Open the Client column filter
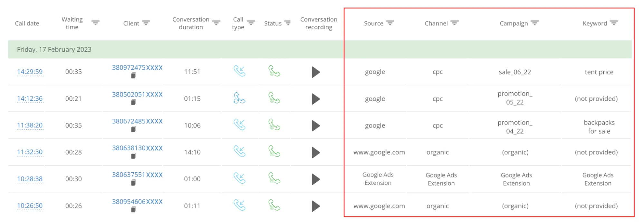644x222 pixels. (146, 23)
